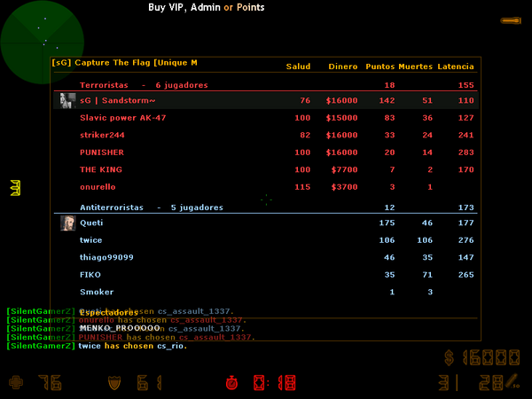Click the $16000 money HUD display
This screenshot has width=532, height=399.
[x=482, y=357]
